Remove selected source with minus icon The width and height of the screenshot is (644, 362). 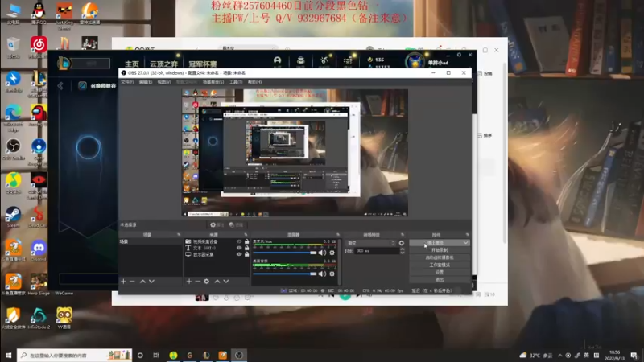tap(197, 281)
